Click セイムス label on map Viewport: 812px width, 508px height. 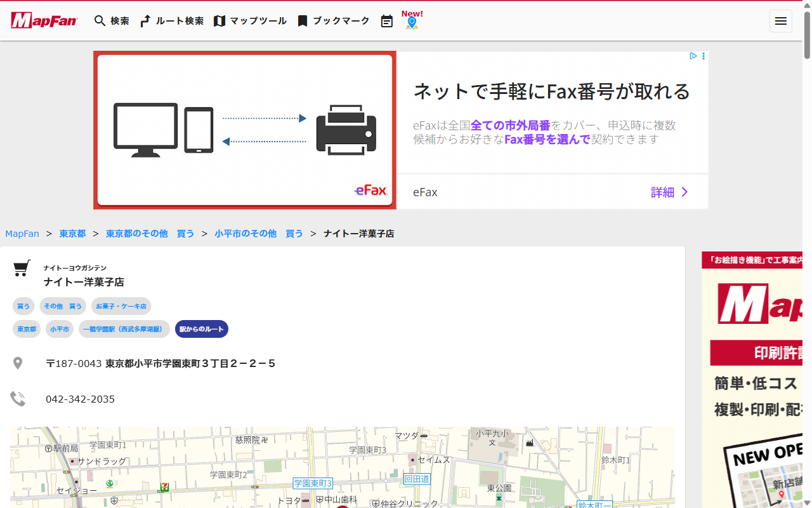[434, 460]
